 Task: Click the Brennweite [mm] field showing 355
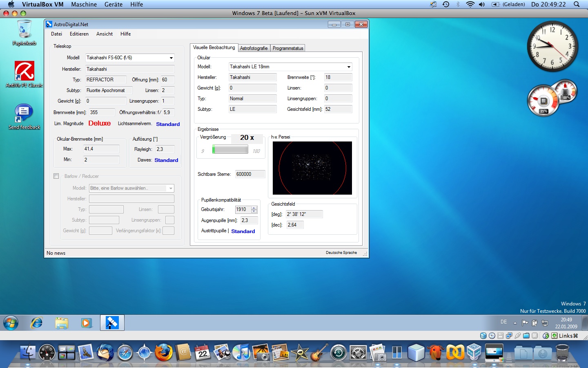coord(102,112)
